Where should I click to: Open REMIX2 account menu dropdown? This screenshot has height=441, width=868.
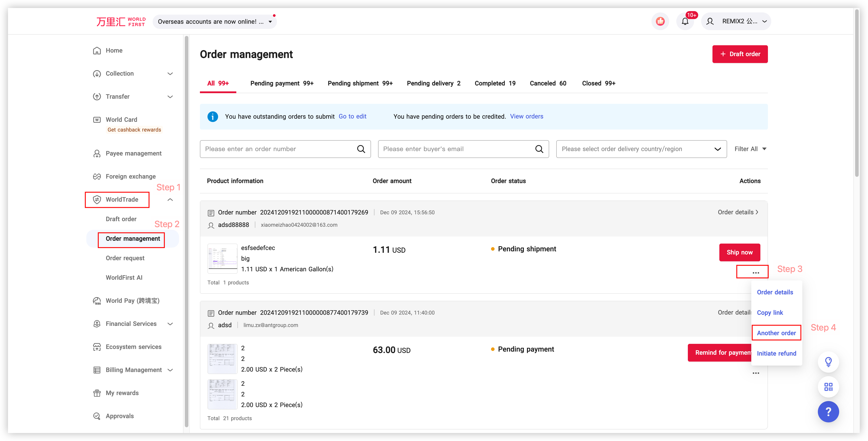pyautogui.click(x=740, y=22)
